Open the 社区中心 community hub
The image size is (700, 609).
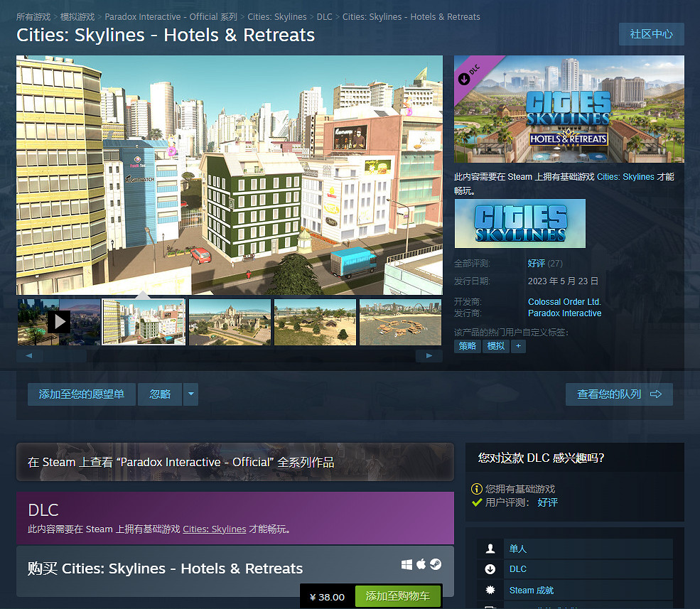pos(651,34)
